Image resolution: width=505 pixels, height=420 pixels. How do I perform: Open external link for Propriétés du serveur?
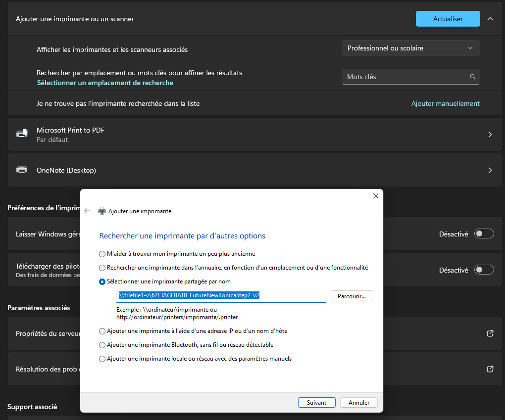coord(490,333)
